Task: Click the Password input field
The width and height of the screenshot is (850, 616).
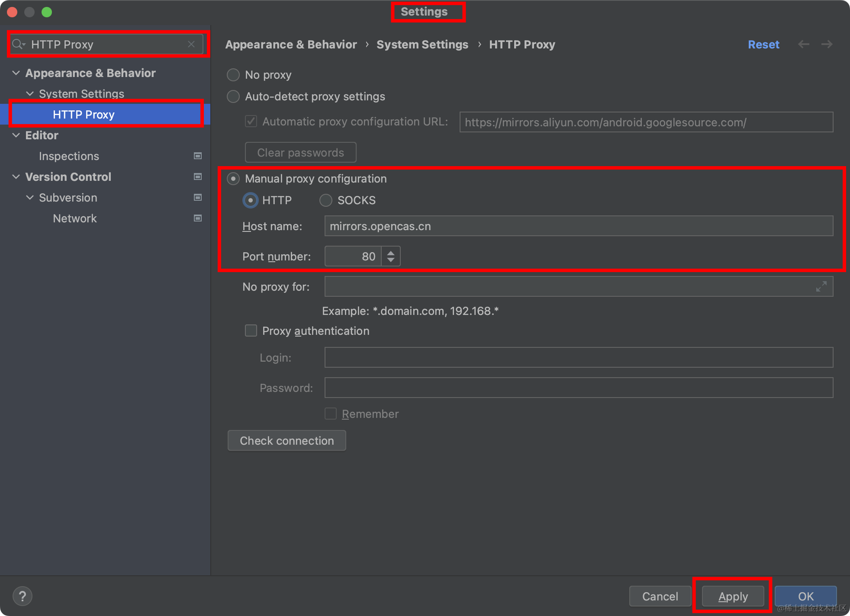Action: 579,388
